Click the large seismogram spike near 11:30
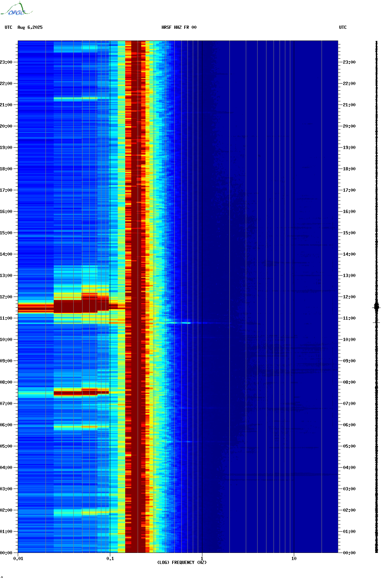Viewport: 392px width, 581px height. [376, 307]
